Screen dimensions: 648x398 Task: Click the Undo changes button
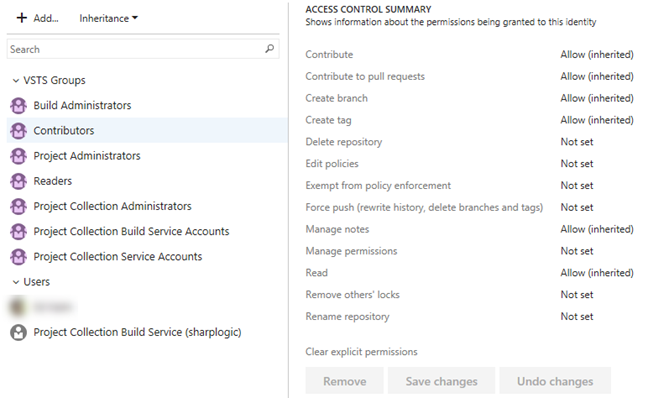[555, 381]
